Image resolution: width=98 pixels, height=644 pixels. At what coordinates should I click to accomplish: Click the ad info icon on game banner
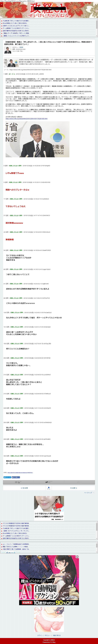click(77, 556)
